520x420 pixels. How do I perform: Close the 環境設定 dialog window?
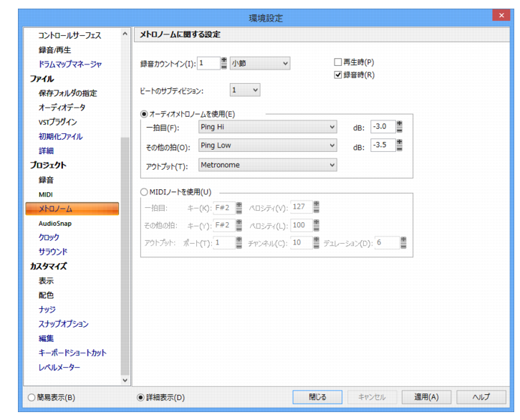[501, 15]
